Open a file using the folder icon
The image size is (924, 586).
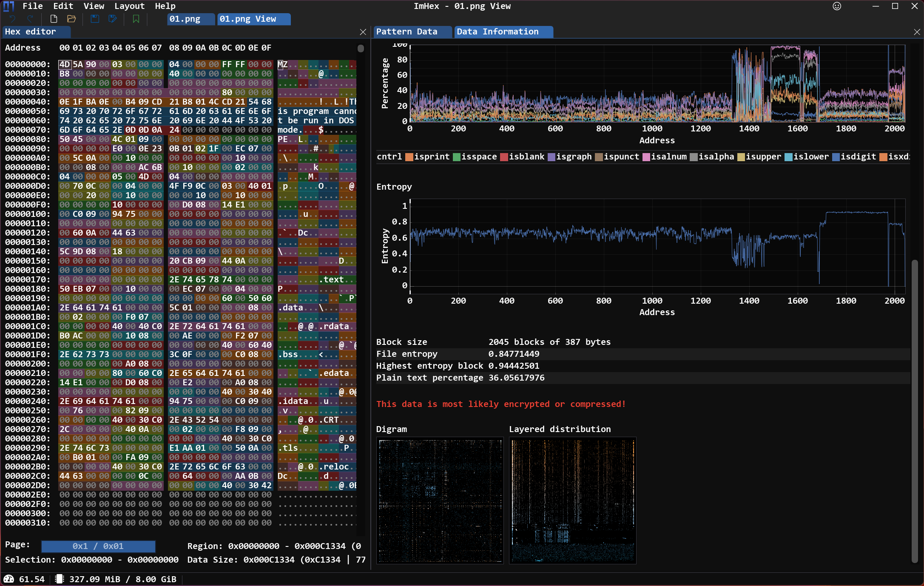71,19
